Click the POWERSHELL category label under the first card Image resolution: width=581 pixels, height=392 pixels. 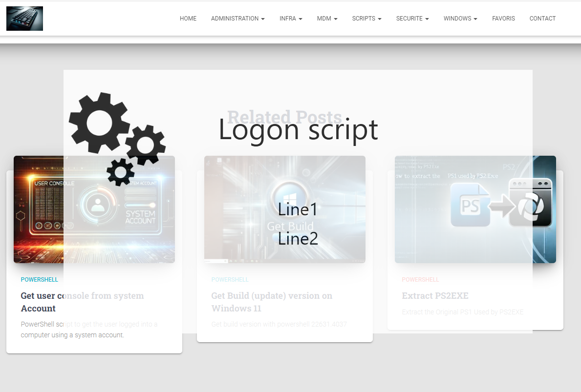40,279
